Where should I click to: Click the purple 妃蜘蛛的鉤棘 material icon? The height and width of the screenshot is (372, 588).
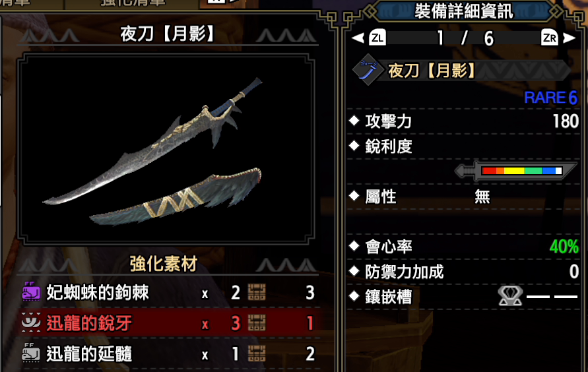pyautogui.click(x=31, y=292)
